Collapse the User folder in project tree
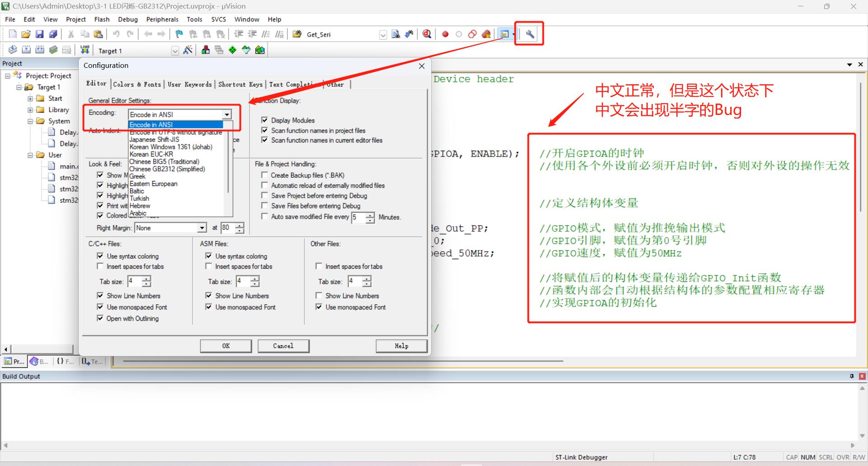This screenshot has width=868, height=466. pos(30,155)
